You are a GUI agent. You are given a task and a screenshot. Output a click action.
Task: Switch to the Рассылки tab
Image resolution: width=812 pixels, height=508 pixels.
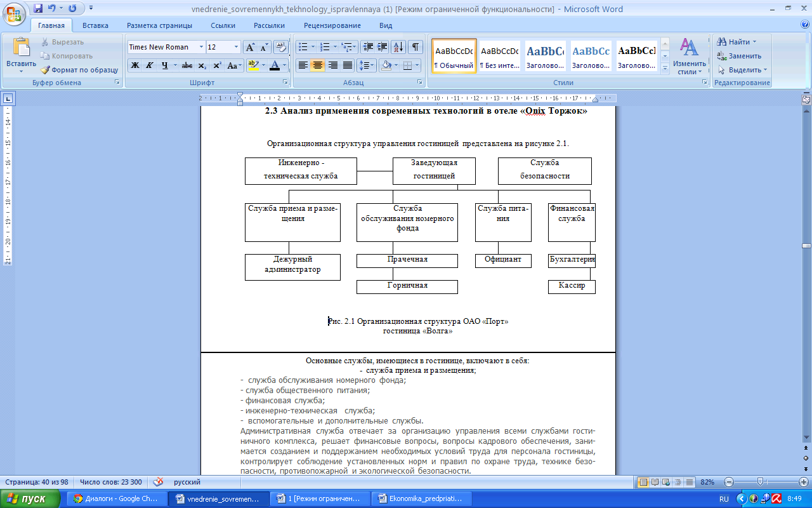[x=269, y=25]
